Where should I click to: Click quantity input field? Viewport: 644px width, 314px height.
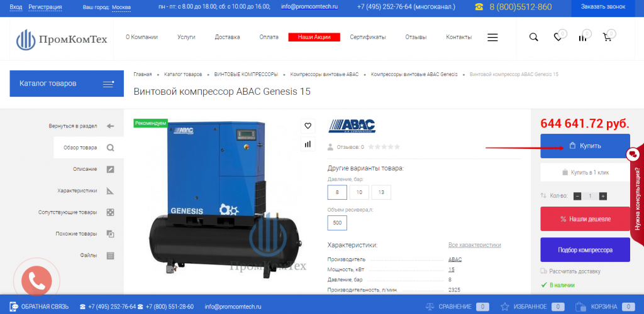(x=590, y=196)
